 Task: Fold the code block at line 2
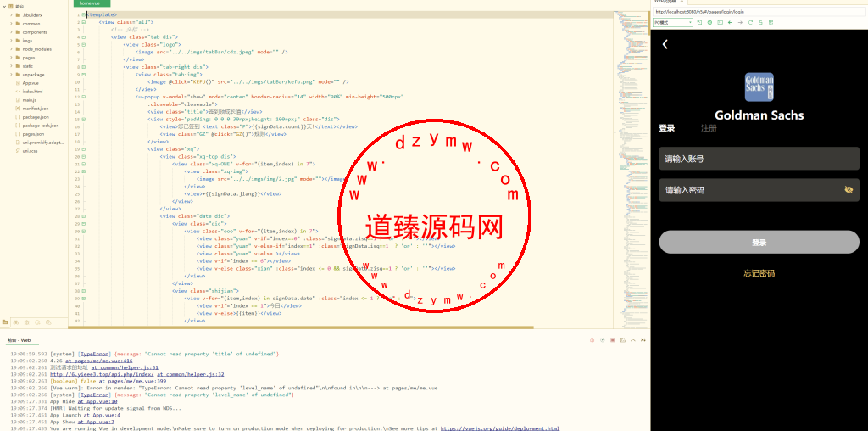pos(84,22)
